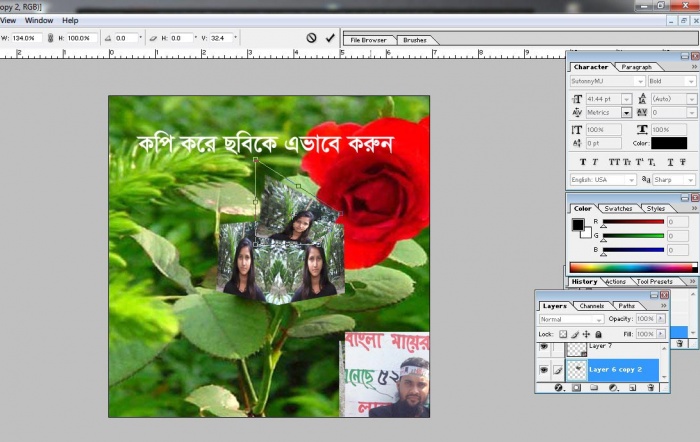Open the Window menu
The image size is (700, 442).
point(39,20)
